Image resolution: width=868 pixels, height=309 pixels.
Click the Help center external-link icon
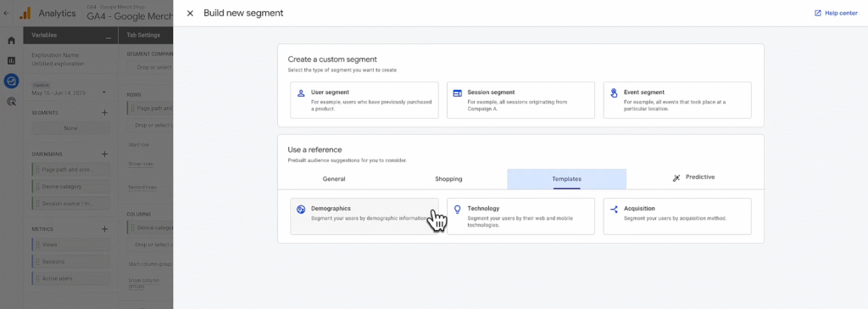(x=818, y=14)
